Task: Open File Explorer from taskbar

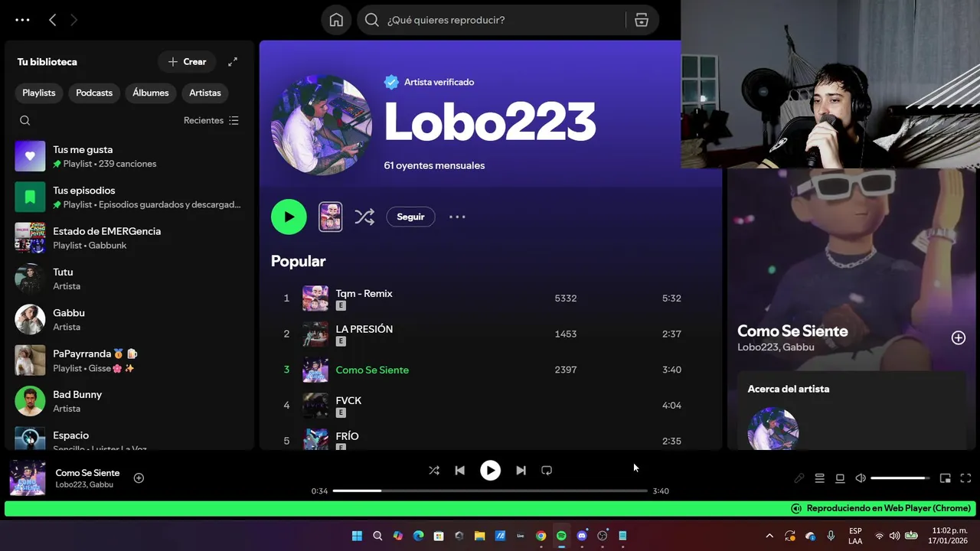Action: [x=479, y=536]
